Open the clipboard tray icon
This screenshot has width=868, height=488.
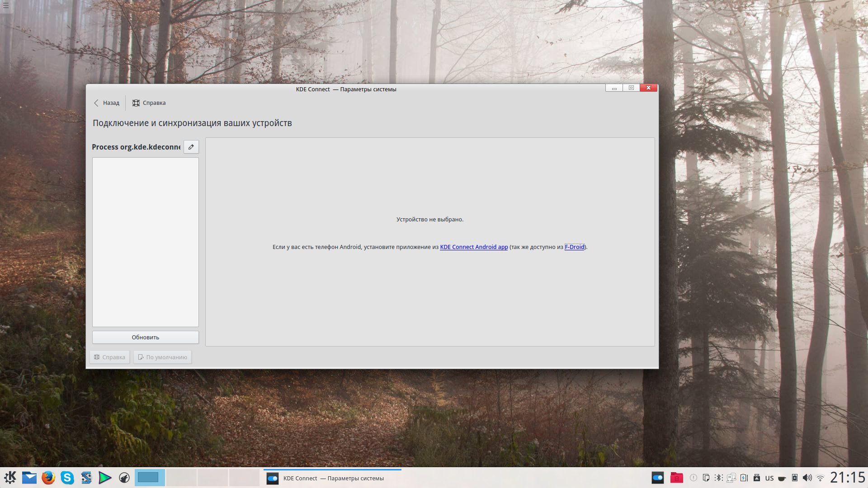[x=706, y=478]
